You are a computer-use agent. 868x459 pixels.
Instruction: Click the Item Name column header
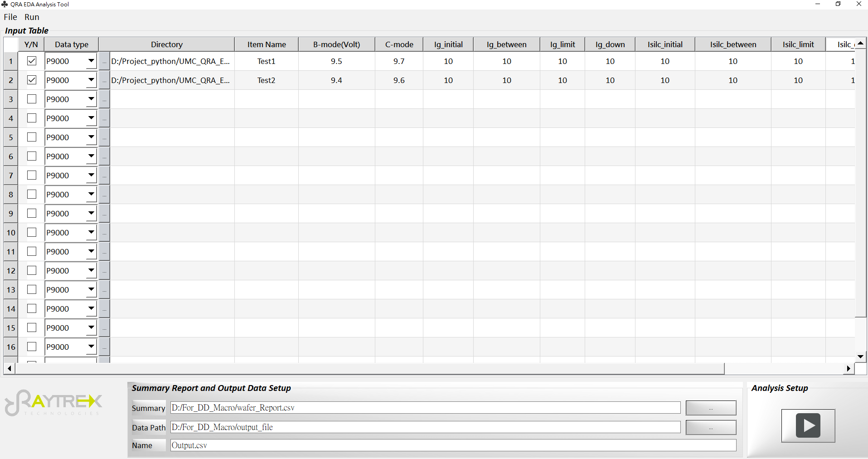click(267, 44)
